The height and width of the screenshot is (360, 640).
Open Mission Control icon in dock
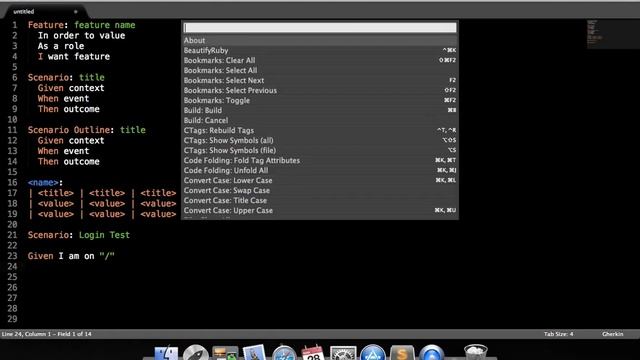point(225,353)
